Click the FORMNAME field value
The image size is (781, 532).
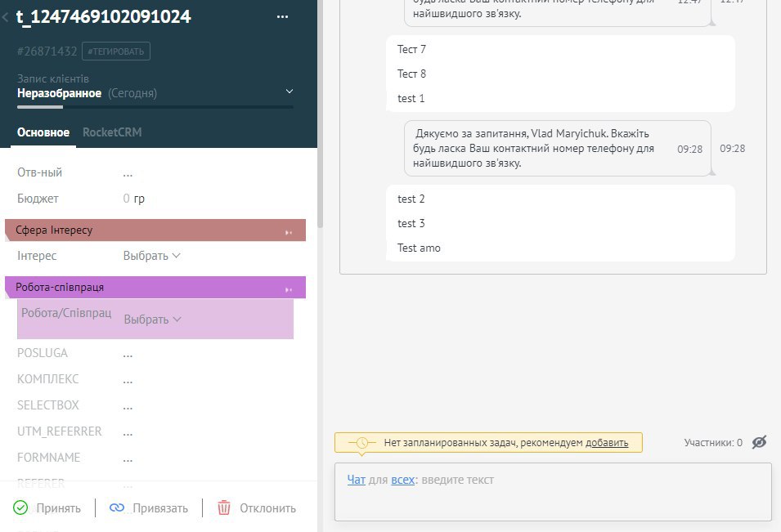pyautogui.click(x=128, y=458)
